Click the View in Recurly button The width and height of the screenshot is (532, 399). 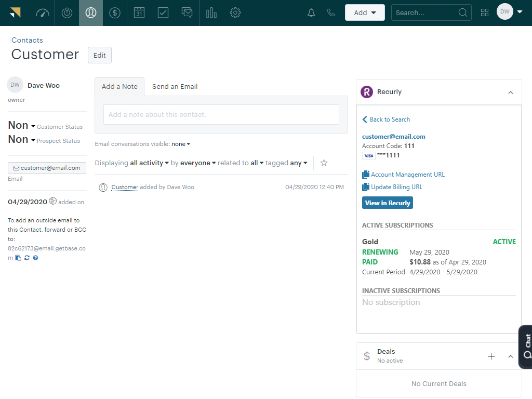tap(387, 203)
